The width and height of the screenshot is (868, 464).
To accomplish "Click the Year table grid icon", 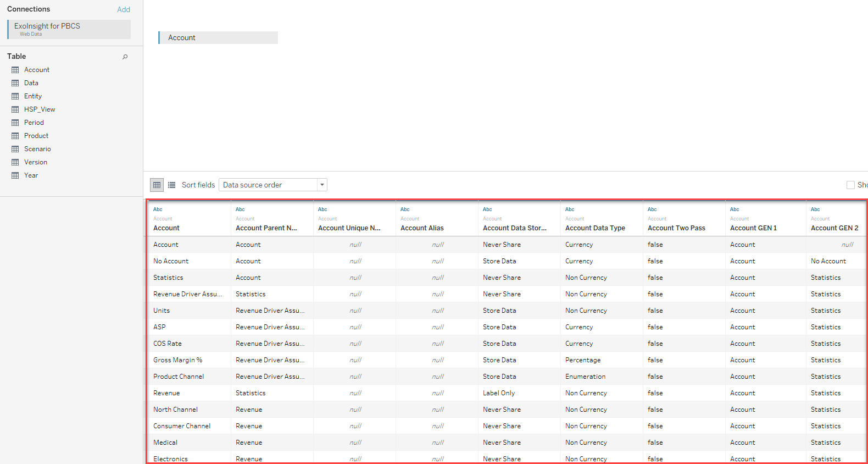I will (15, 175).
